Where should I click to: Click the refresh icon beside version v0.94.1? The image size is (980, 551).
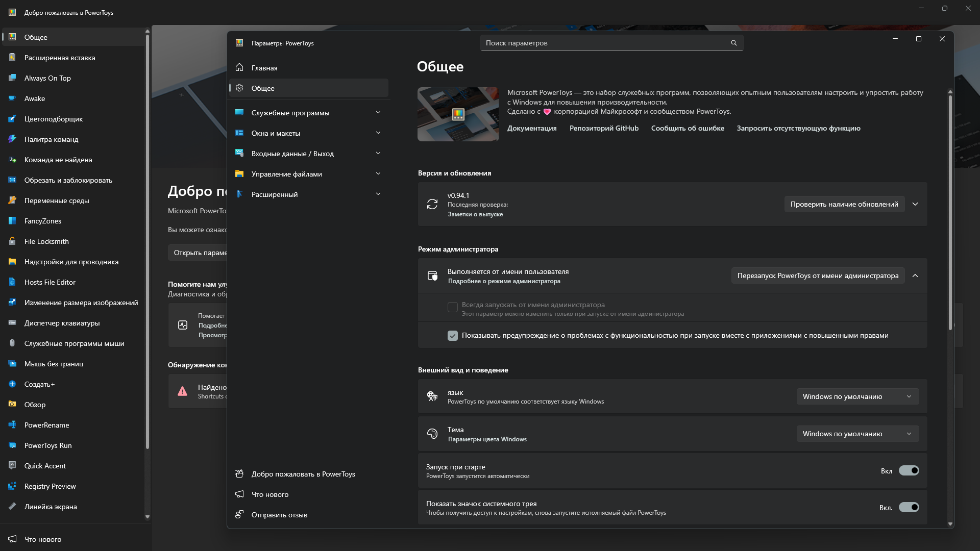[432, 204]
